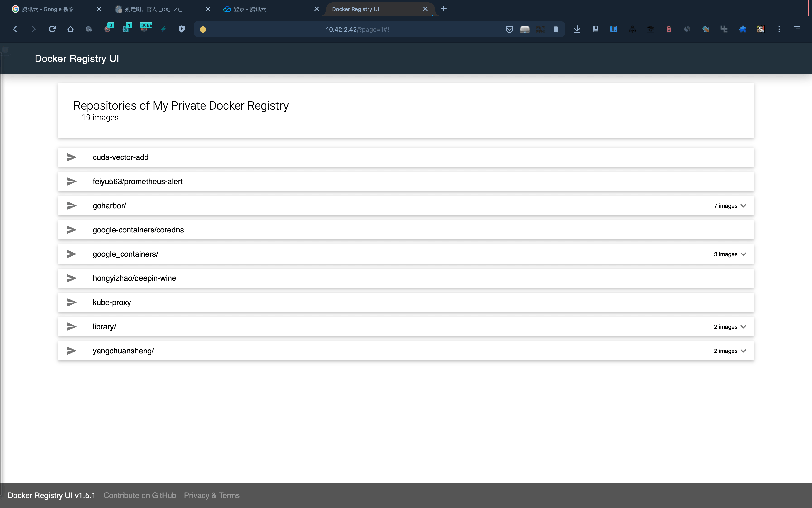Expand library/ 2 images chevron
812x508 pixels.
[x=744, y=327]
